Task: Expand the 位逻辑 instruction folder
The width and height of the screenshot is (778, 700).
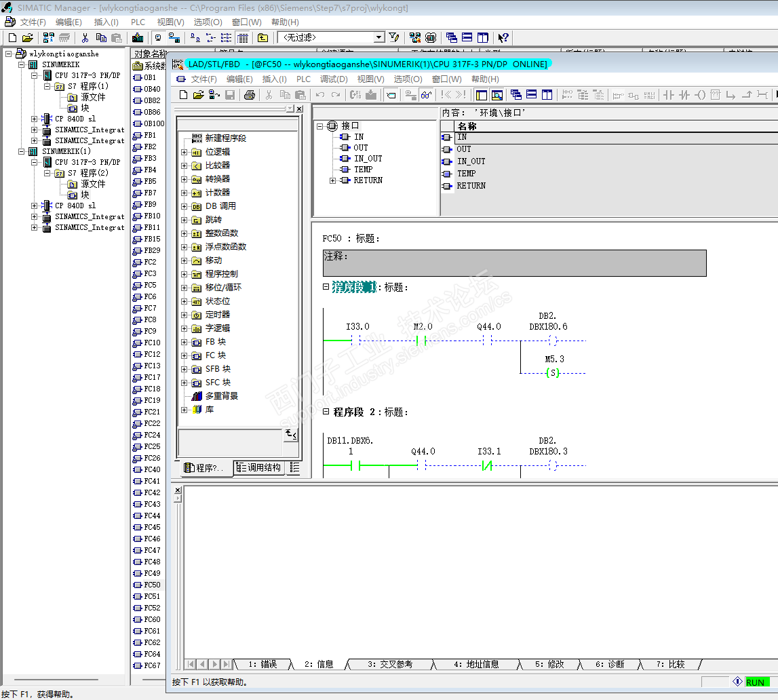Action: 184,152
